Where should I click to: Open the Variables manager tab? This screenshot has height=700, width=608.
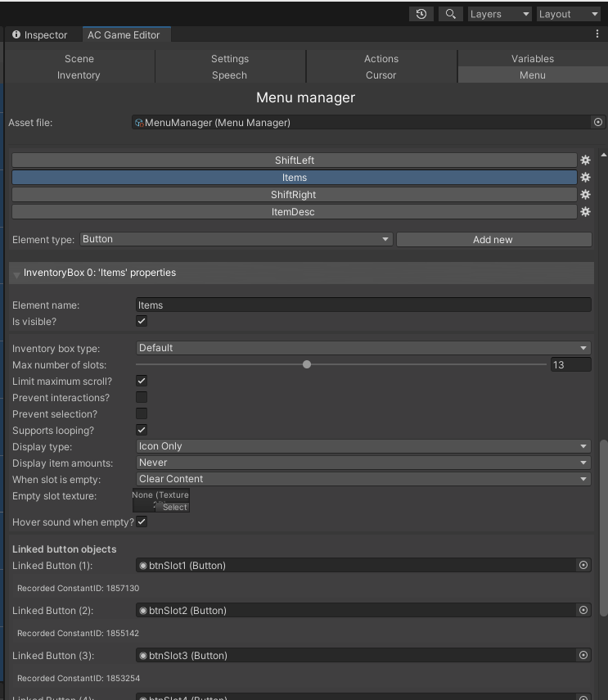pyautogui.click(x=533, y=58)
